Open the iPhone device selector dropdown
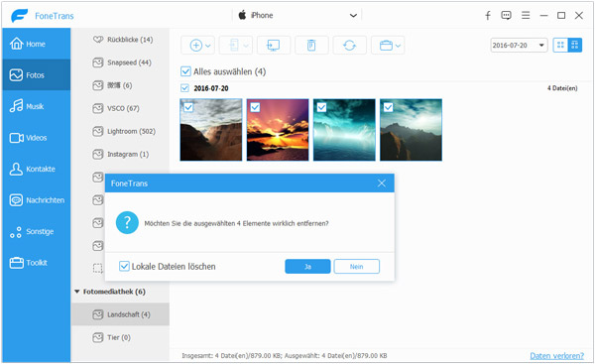 click(297, 15)
